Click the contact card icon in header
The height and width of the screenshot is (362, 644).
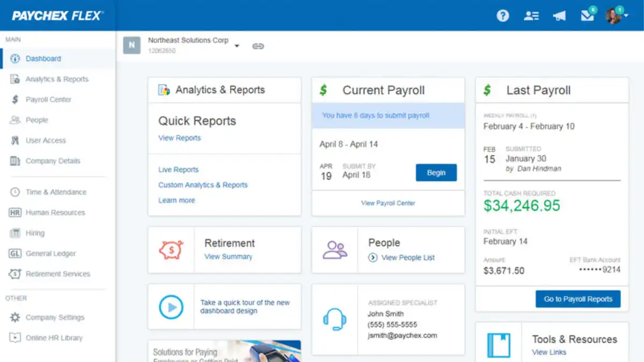(531, 16)
